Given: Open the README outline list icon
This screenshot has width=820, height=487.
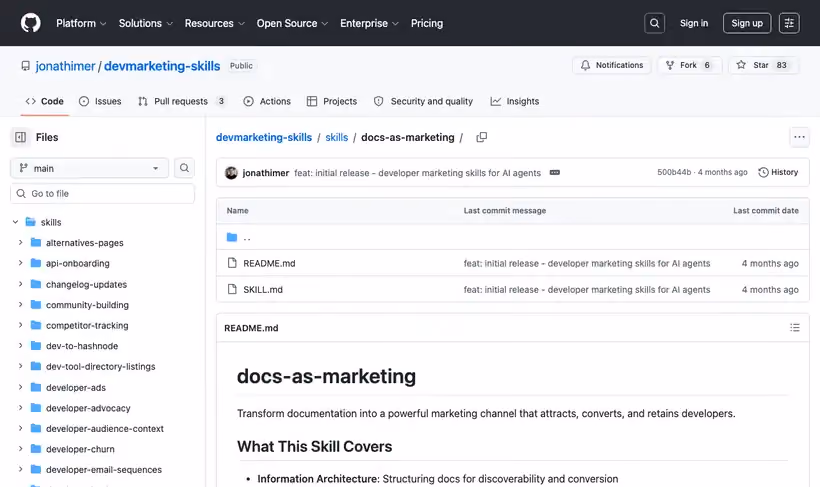Looking at the screenshot, I should tap(795, 327).
